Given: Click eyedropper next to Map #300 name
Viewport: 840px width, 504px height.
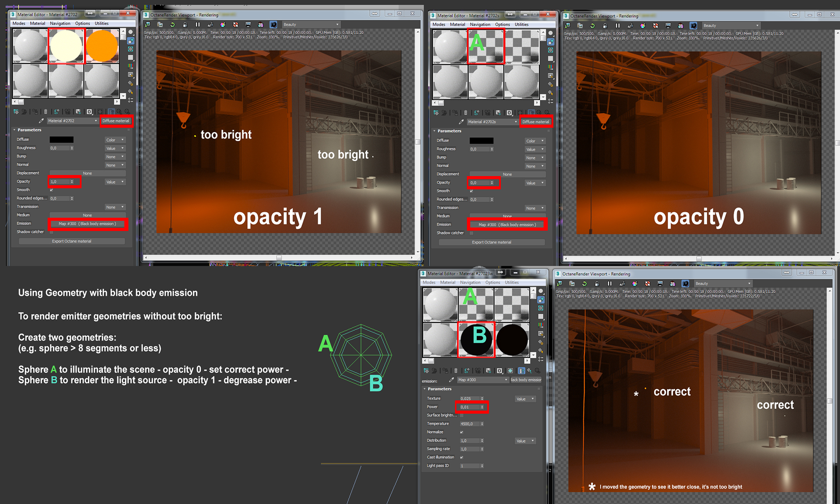Looking at the screenshot, I should click(451, 380).
